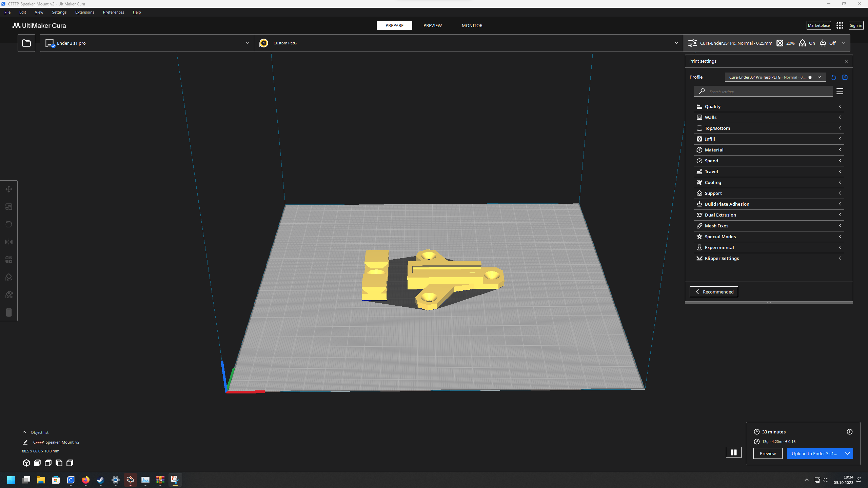The width and height of the screenshot is (868, 488).
Task: Reset profile changes with undo icon
Action: (834, 77)
